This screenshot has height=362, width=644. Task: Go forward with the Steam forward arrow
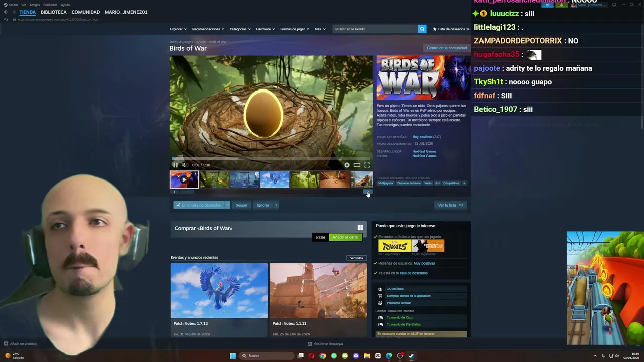tap(14, 12)
